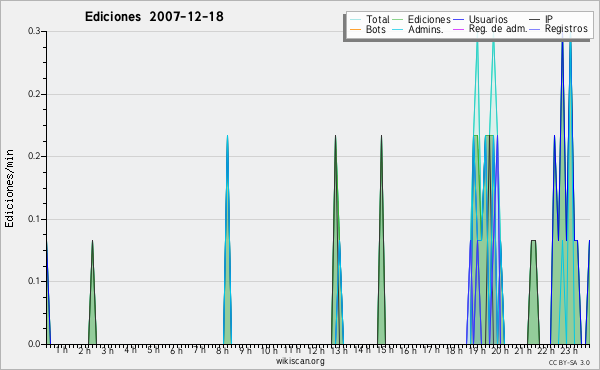Click the 12 h axis label
Image resolution: width=600 pixels, height=370 pixels.
click(x=316, y=350)
